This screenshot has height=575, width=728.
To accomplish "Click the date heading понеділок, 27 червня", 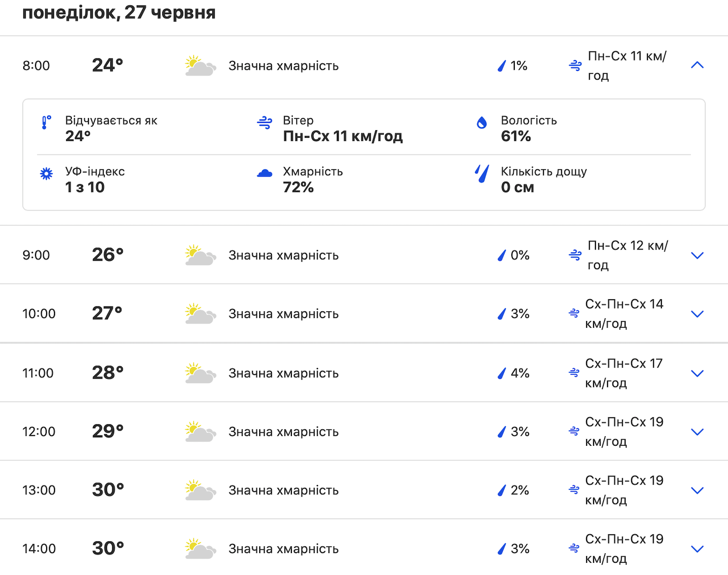I will click(119, 13).
